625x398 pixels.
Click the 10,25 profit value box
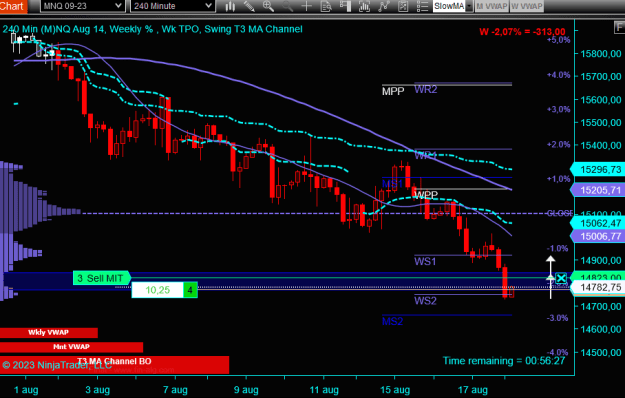coord(157,290)
